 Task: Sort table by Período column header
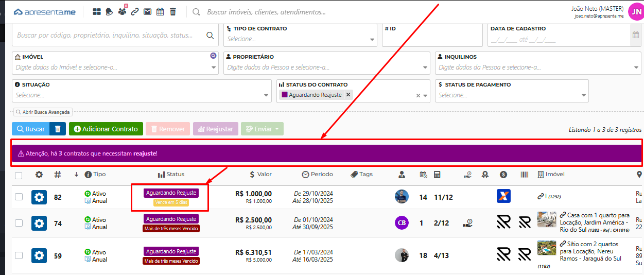[x=317, y=175]
